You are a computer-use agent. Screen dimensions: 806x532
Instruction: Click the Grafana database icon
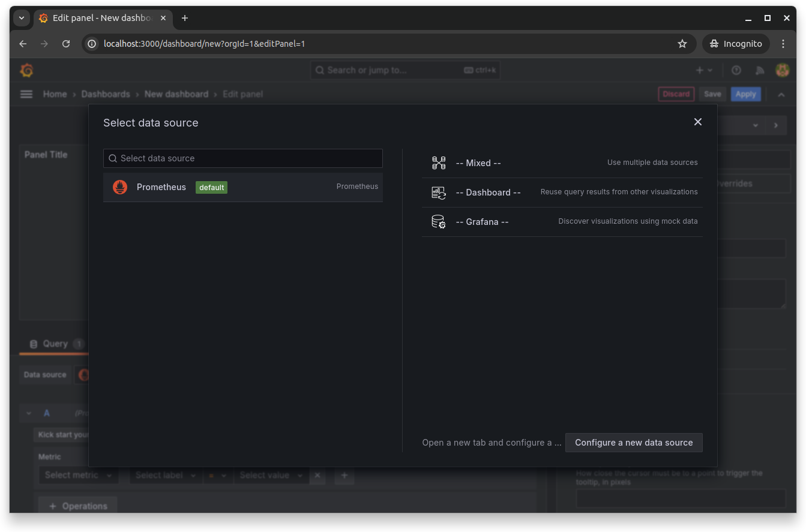[x=439, y=222]
